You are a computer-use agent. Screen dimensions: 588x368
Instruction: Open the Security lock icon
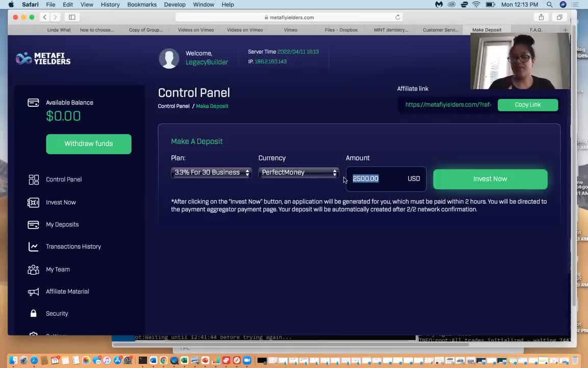33,313
